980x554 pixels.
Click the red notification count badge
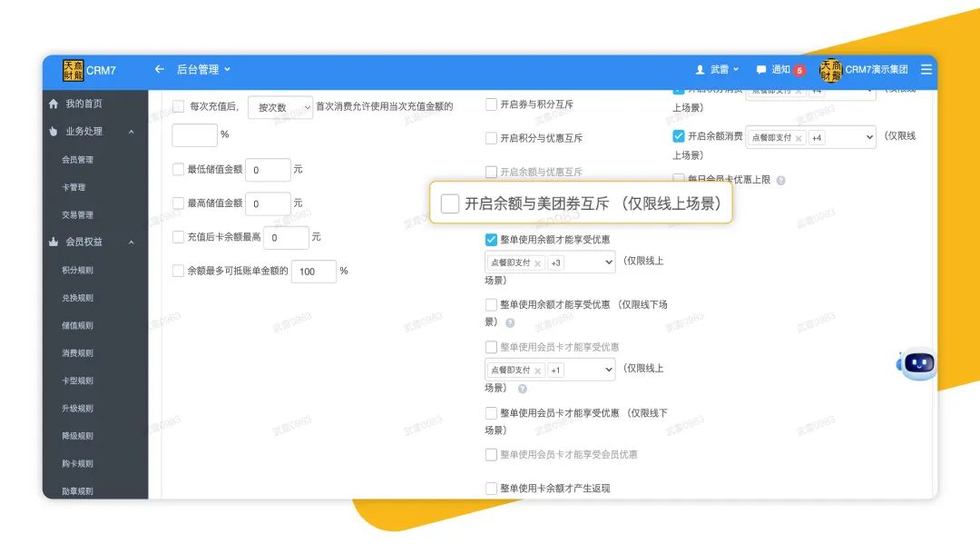[x=799, y=71]
